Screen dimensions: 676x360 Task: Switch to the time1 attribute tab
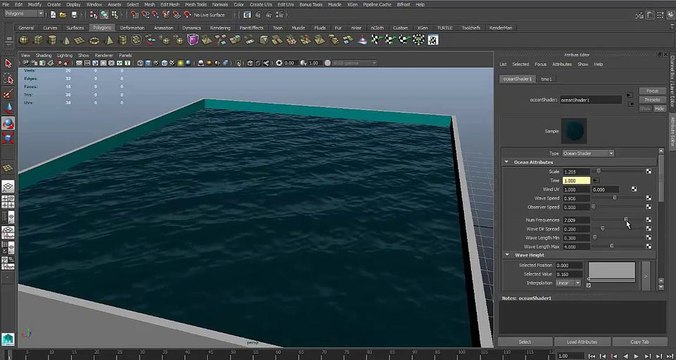[x=546, y=79]
